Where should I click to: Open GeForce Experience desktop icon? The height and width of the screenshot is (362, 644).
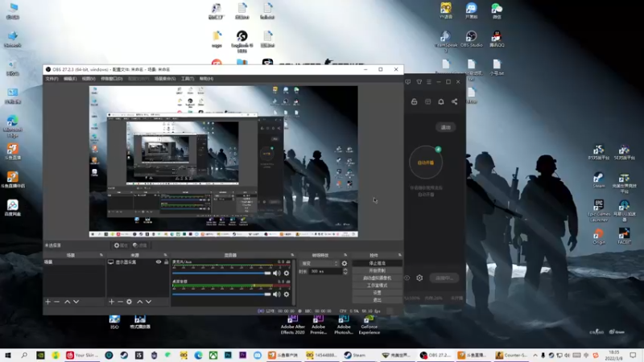(369, 325)
